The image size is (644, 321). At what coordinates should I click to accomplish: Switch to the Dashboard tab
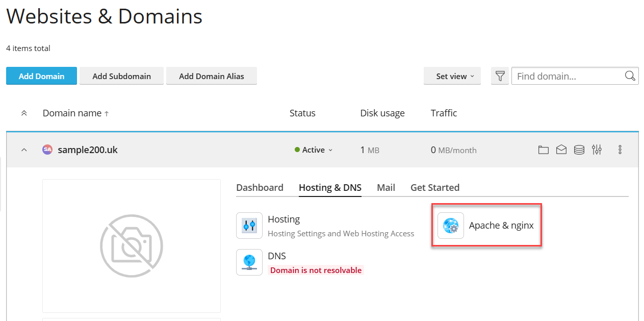260,187
